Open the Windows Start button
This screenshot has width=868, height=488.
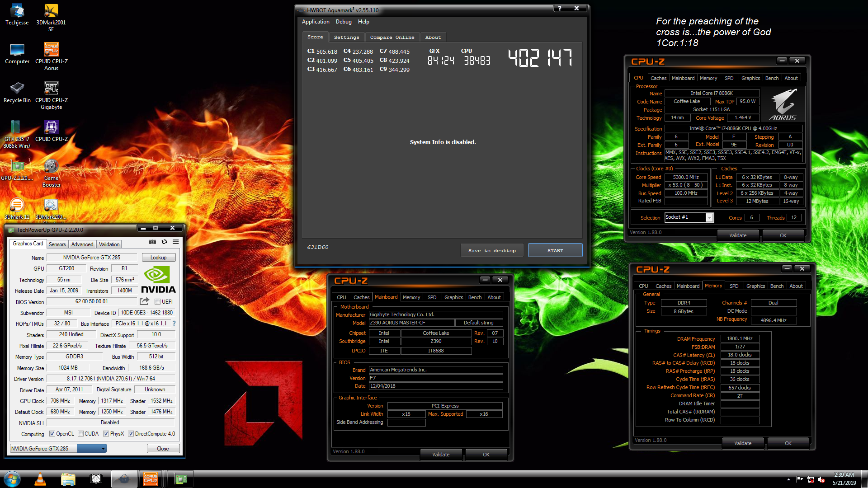(x=12, y=479)
